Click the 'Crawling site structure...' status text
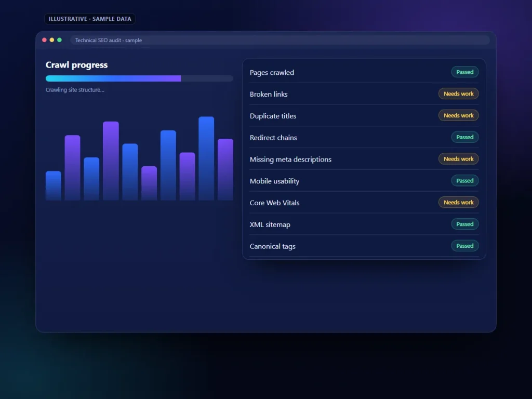 pyautogui.click(x=75, y=90)
